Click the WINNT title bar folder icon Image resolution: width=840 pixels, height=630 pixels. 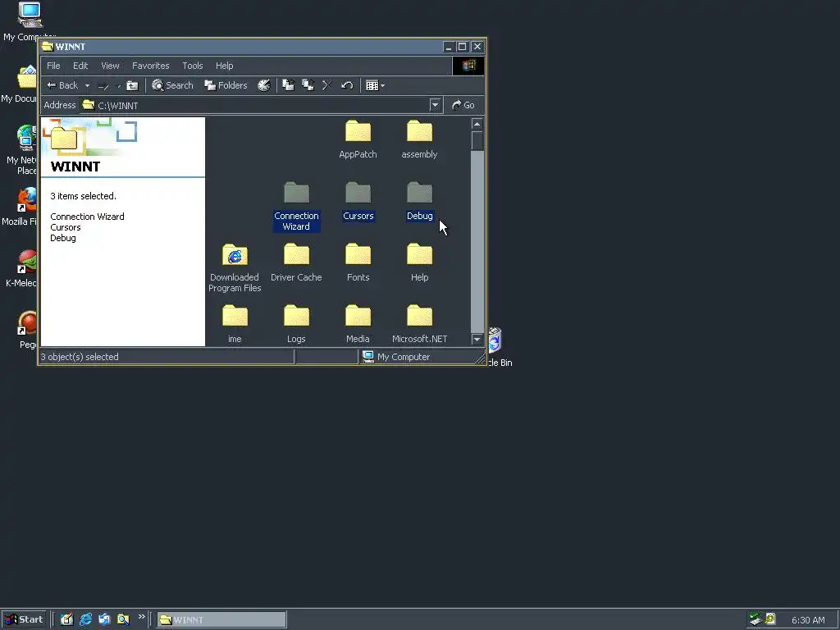pyautogui.click(x=48, y=47)
